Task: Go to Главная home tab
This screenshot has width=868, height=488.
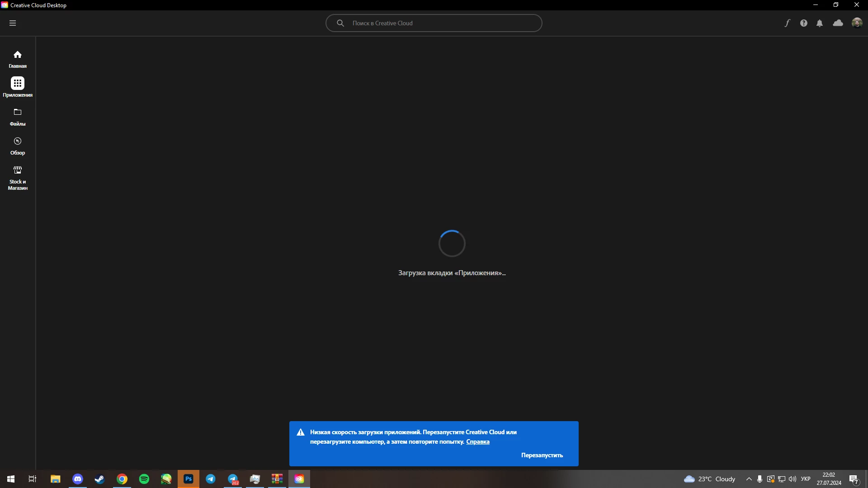Action: 18,59
